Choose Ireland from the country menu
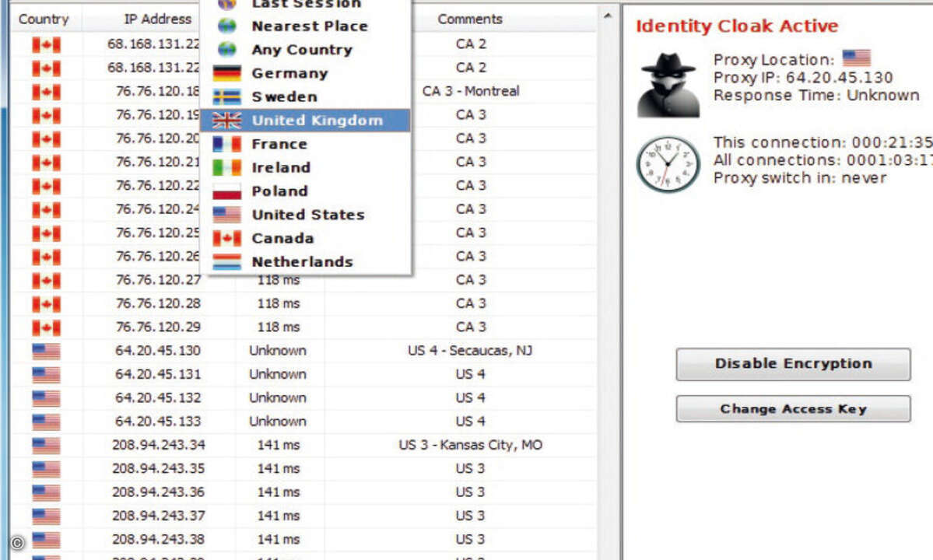The image size is (933, 560). coord(280,168)
